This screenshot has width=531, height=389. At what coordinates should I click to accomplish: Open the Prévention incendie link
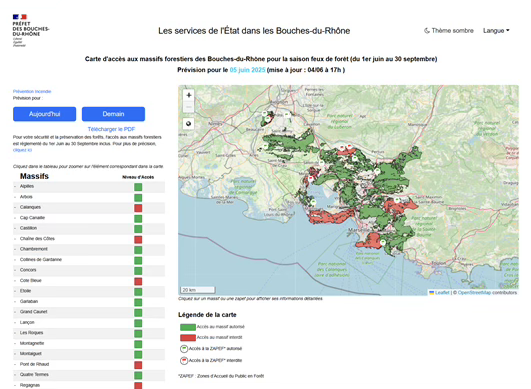click(x=32, y=91)
